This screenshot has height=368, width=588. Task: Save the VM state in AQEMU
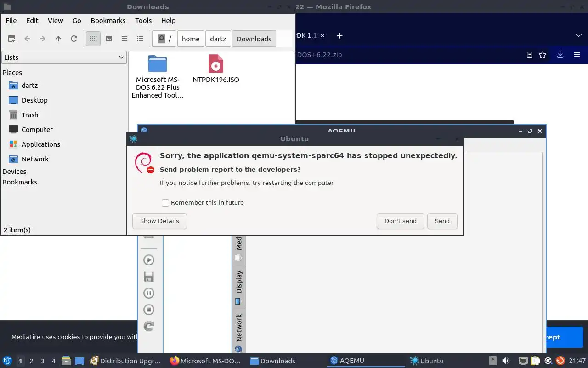[149, 276]
